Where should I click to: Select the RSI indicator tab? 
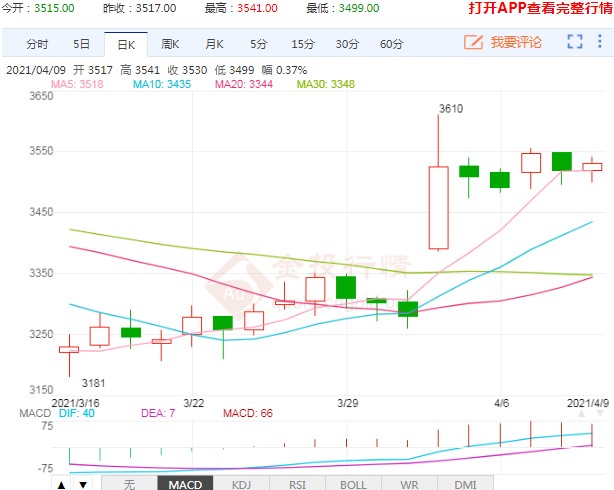[x=296, y=484]
